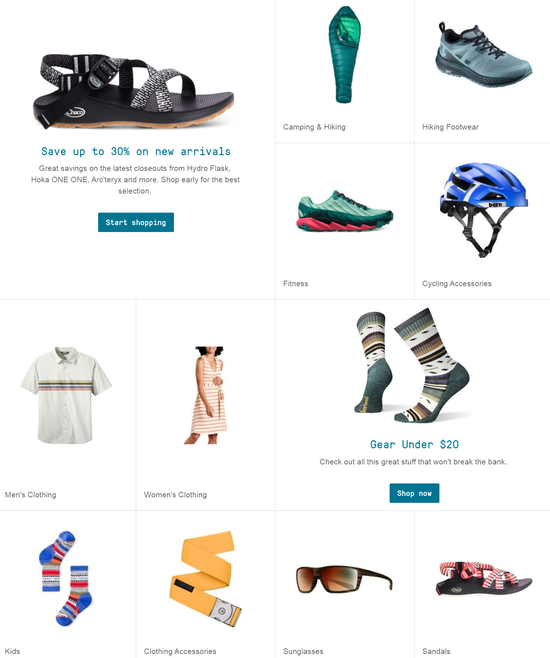Click the blue Bern bike helmet image

[483, 209]
